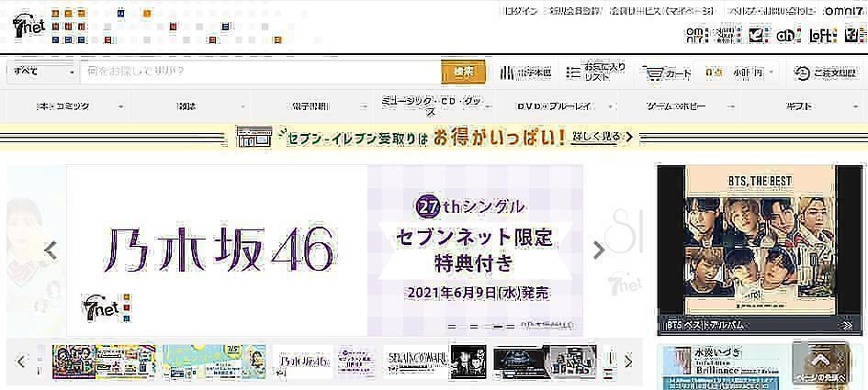Open the お気に入りリスト favorites list
Viewport: 868px width, 390px height.
click(x=597, y=72)
